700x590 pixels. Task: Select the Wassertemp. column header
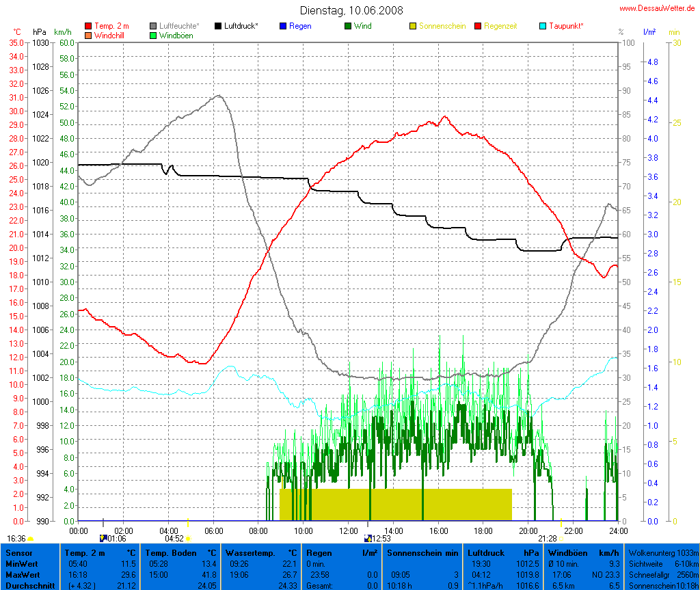[x=251, y=552]
